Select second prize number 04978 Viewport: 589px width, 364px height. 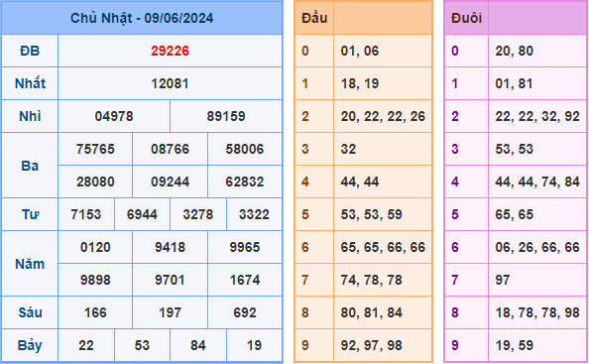(x=114, y=116)
